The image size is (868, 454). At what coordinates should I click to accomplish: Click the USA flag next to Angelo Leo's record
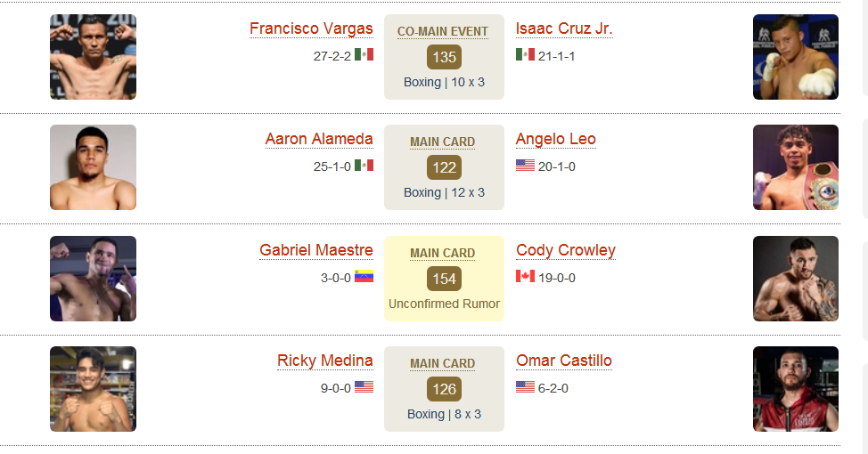[x=525, y=165]
